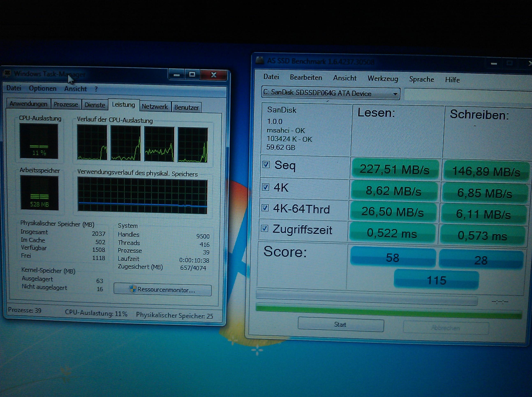Uncheck the Zugriffszeit checkbox
This screenshot has width=532, height=397.
point(265,229)
